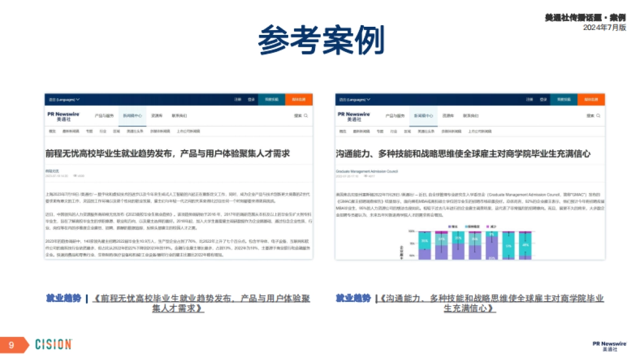This screenshot has height=362, width=644.
Task: Click the search magnifier icon on the left screenshot
Action: point(306,116)
